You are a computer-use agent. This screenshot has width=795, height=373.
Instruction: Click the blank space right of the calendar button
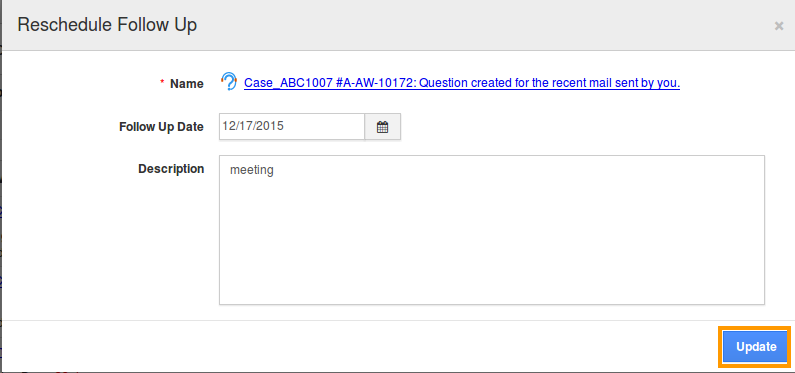(x=583, y=127)
